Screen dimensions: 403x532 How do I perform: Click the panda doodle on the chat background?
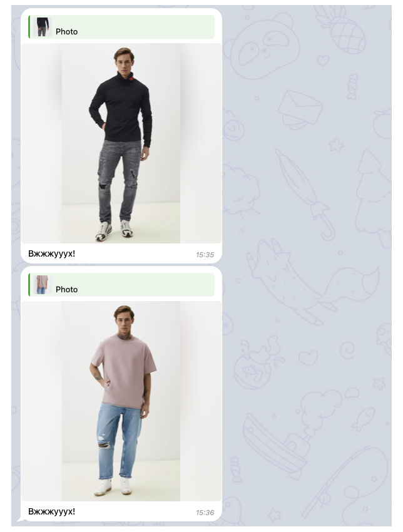[263, 46]
